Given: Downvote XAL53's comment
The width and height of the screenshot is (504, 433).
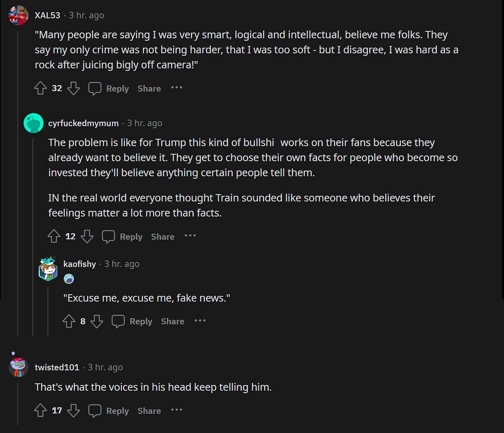Looking at the screenshot, I should click(73, 88).
